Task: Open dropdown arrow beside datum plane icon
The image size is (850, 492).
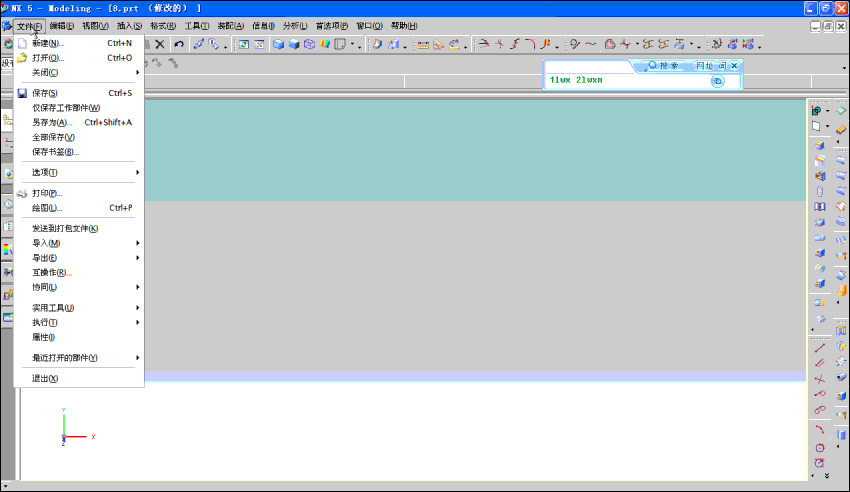Action: click(x=828, y=126)
